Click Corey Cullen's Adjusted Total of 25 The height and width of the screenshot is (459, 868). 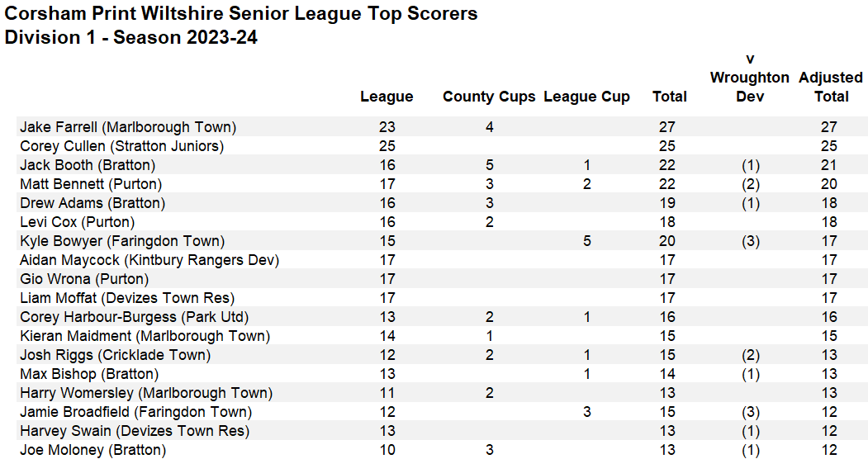tap(828, 146)
